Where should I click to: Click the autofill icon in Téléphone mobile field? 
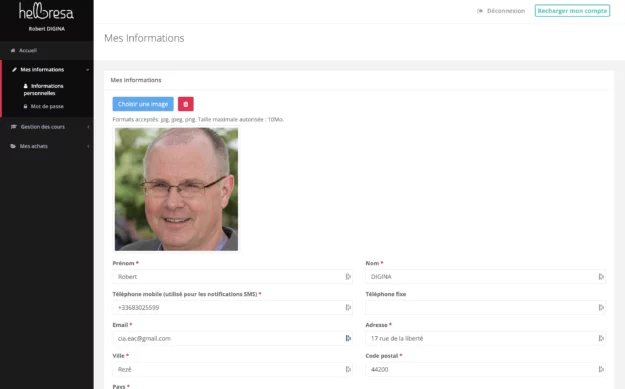point(348,307)
